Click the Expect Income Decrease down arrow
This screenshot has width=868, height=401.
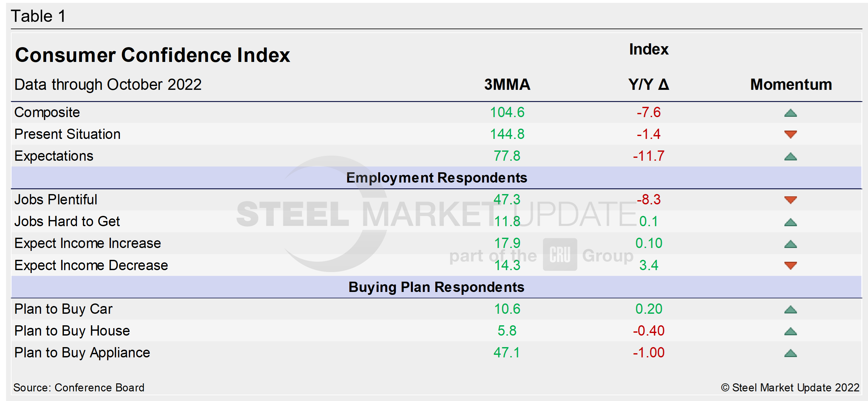[790, 265]
